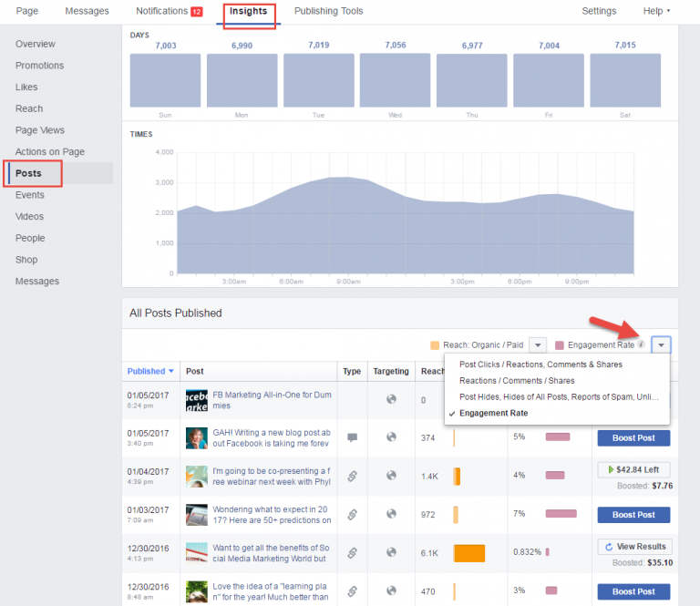Screen dimensions: 700x606
Task: Open Reach in the sidebar
Action: 29,108
